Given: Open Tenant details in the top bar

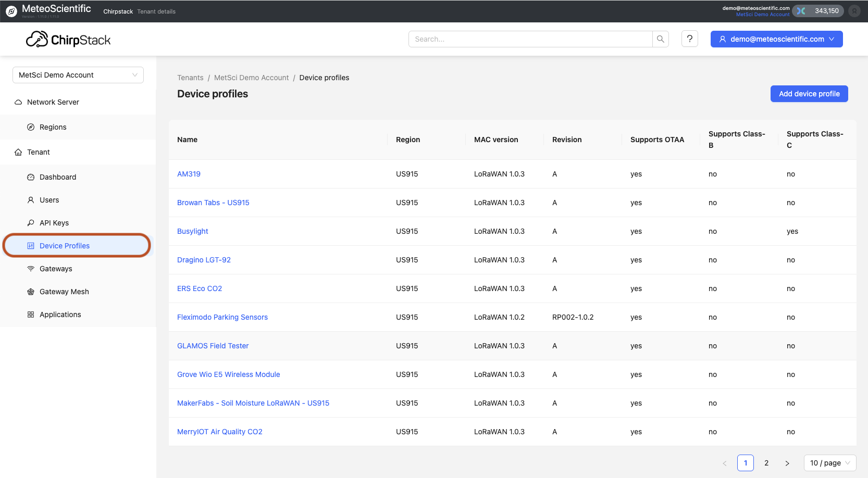Looking at the screenshot, I should tap(156, 11).
